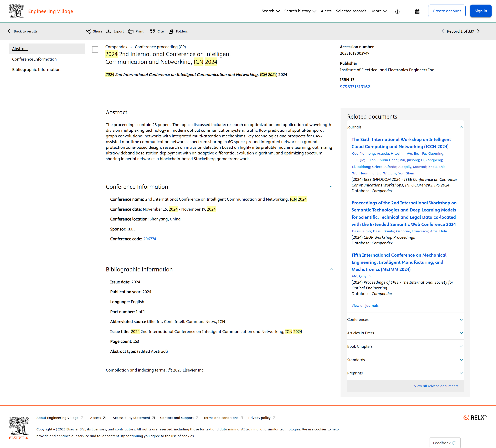Expand the Conferences related section
The width and height of the screenshot is (496, 448).
coord(461,320)
